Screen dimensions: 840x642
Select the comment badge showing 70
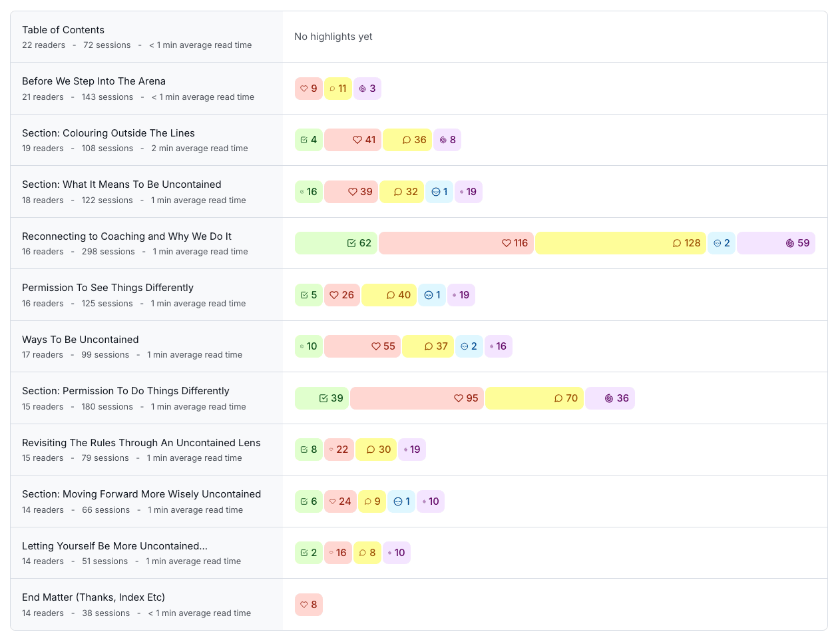(534, 398)
